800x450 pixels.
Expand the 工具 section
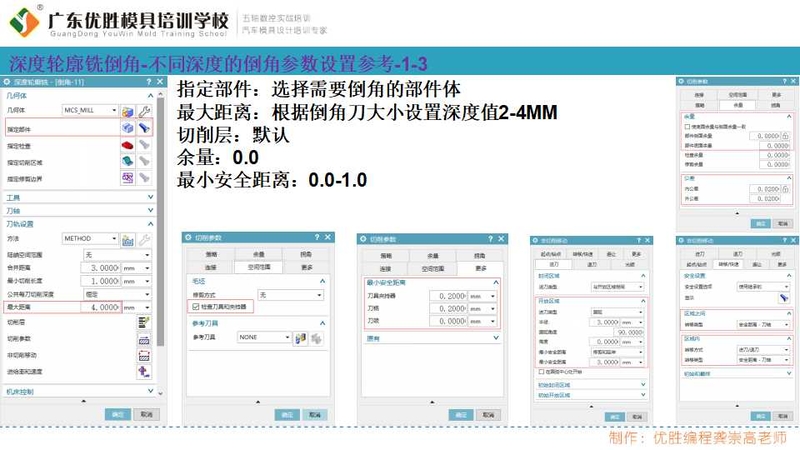(x=151, y=197)
